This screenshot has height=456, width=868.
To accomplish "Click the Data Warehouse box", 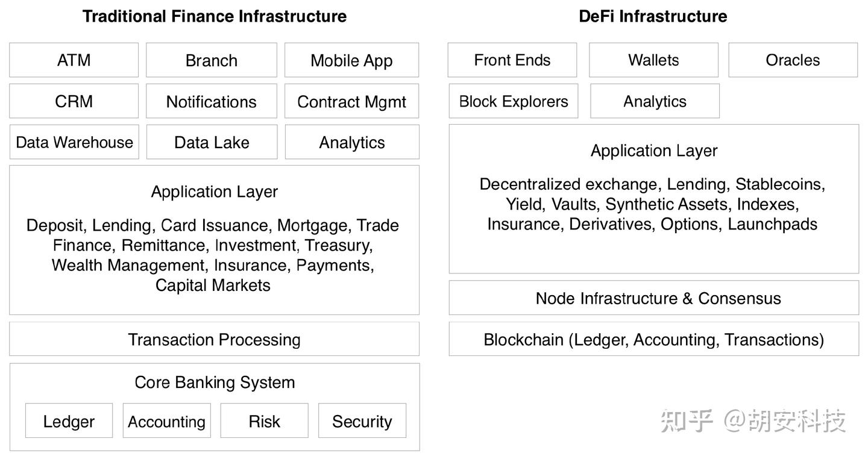I will 74,142.
